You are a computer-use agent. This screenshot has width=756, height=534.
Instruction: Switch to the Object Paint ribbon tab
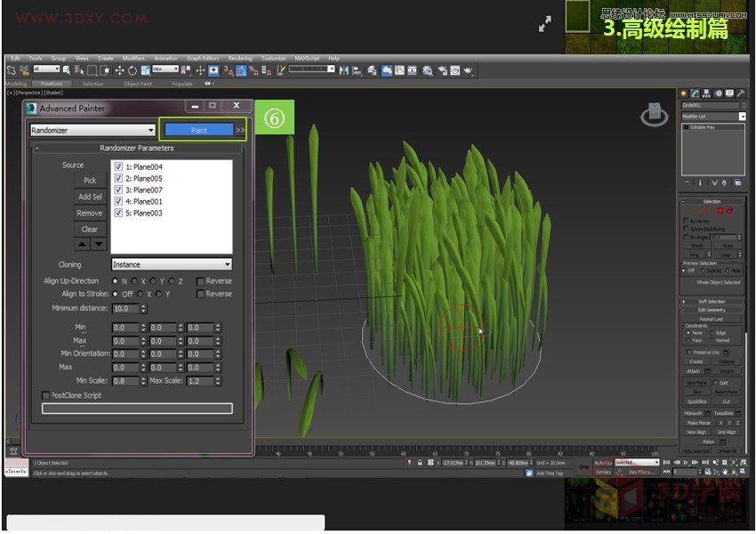137,82
